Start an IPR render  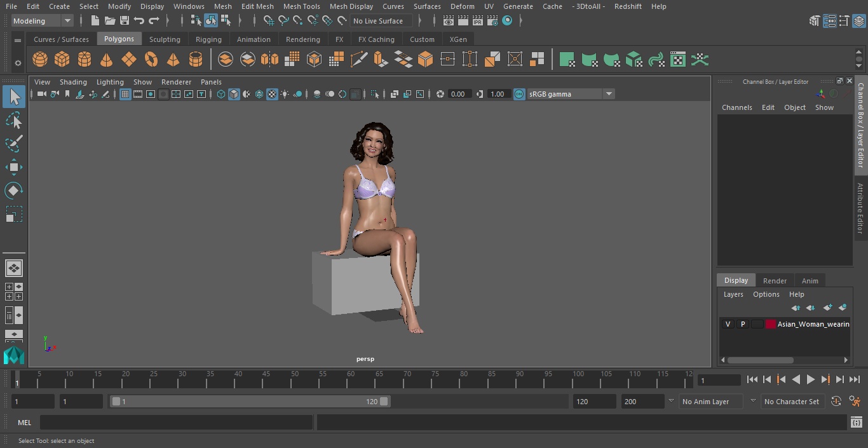click(477, 21)
